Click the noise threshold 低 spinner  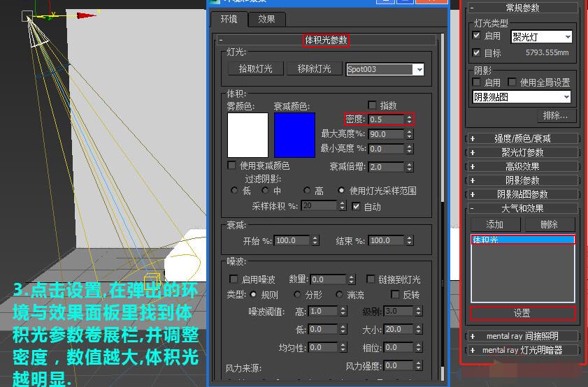pos(343,329)
